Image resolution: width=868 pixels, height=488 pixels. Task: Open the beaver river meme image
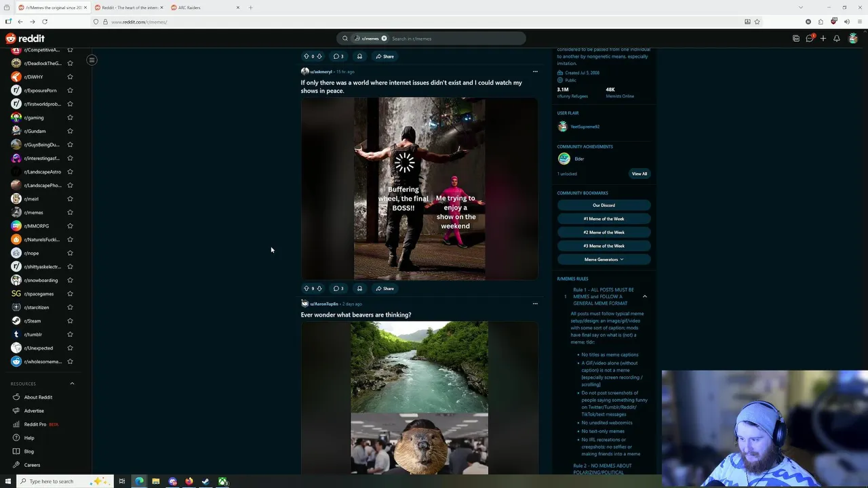(419, 398)
